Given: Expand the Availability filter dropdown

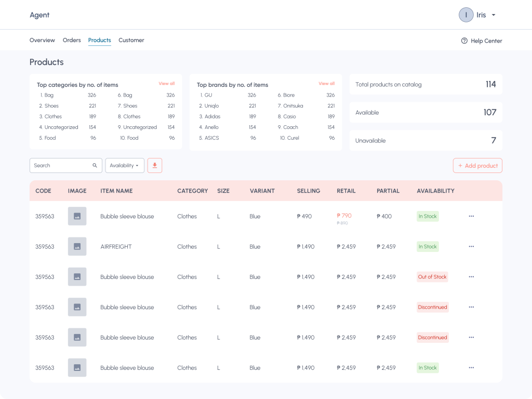Looking at the screenshot, I should click(x=125, y=166).
